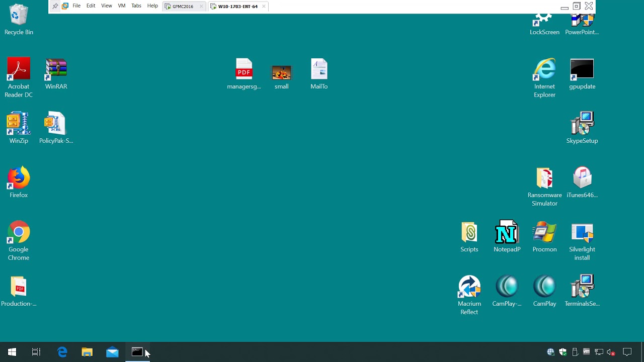
Task: Open Windows Defender tray icon
Action: [562, 352]
